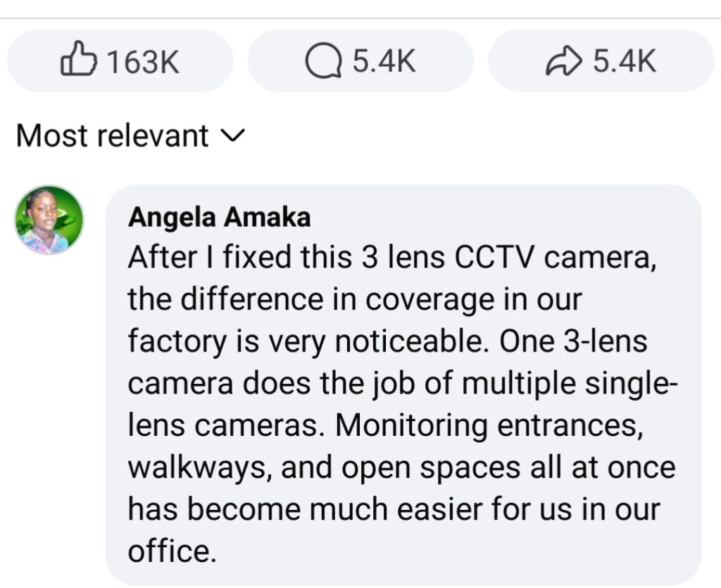Click the 163K likes count

point(143,62)
